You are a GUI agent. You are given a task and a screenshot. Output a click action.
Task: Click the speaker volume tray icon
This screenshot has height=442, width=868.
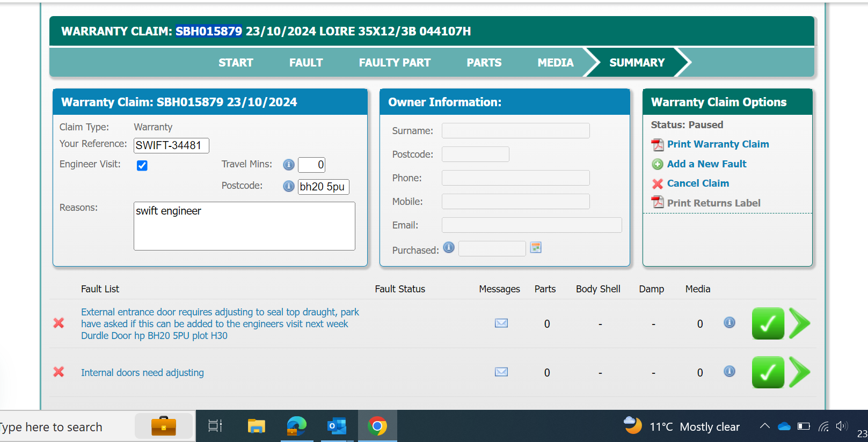(842, 426)
